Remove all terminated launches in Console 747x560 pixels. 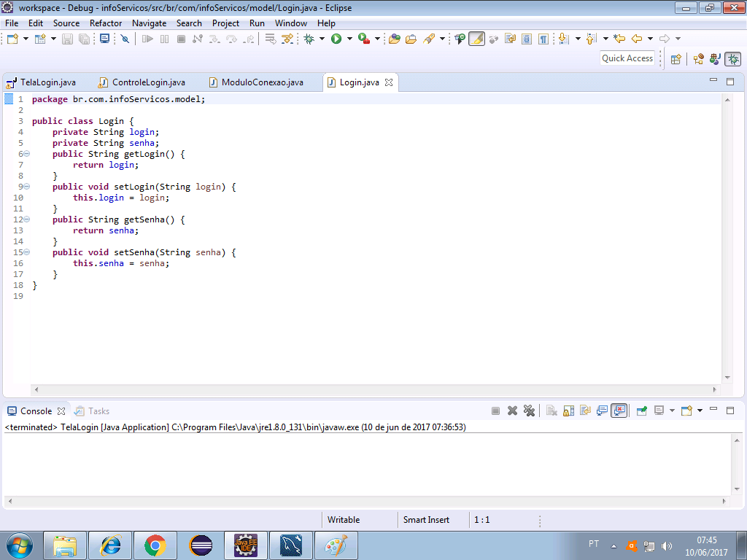tap(529, 411)
